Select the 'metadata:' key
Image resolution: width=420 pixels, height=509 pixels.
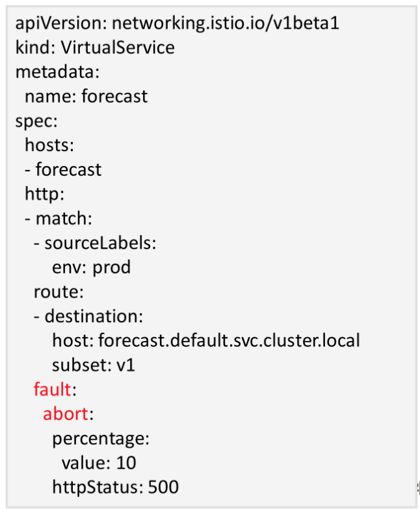coord(57,72)
